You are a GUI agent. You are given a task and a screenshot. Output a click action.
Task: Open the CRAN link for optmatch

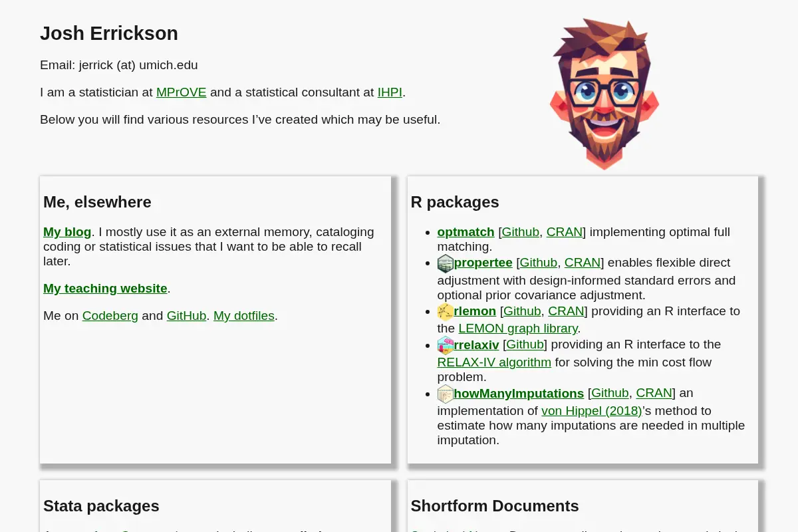[565, 232]
